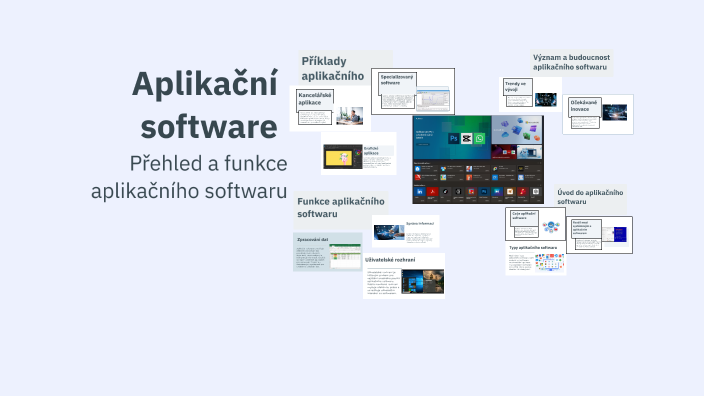Select the 'Funkce aplikačního softwaru' topic heading
704x396 pixels.
point(341,207)
